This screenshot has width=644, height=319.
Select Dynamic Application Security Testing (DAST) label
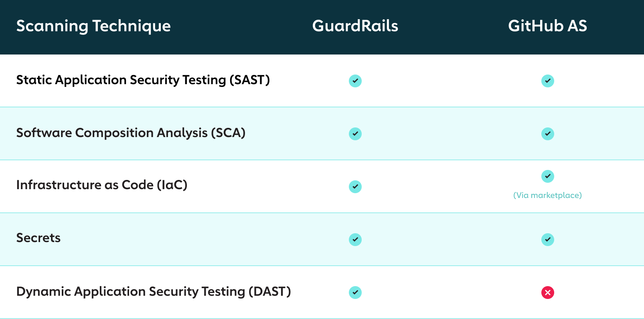tap(154, 292)
